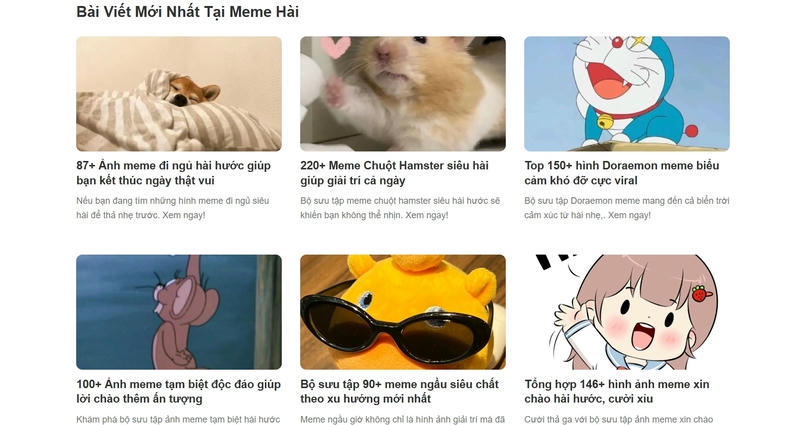Click the sleep meme description 'Nếu bạn đang tìm'
Image resolution: width=800 pixels, height=425 pixels.
tap(173, 208)
